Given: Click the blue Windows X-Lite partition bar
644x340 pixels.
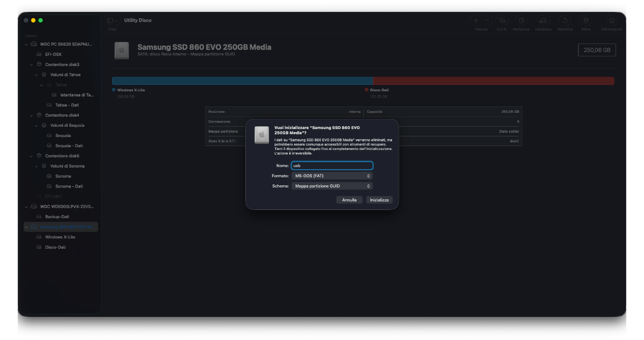Looking at the screenshot, I should coord(243,81).
